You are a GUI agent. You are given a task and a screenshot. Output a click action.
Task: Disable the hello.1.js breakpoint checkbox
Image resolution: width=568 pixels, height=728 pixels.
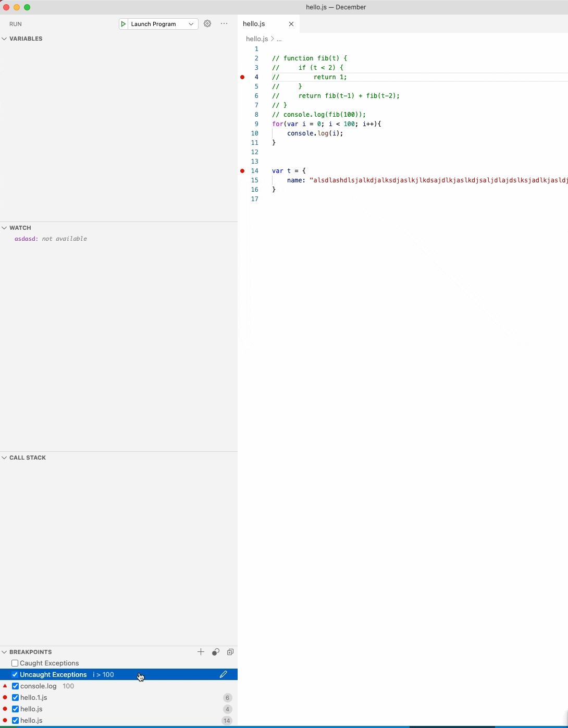[16, 698]
